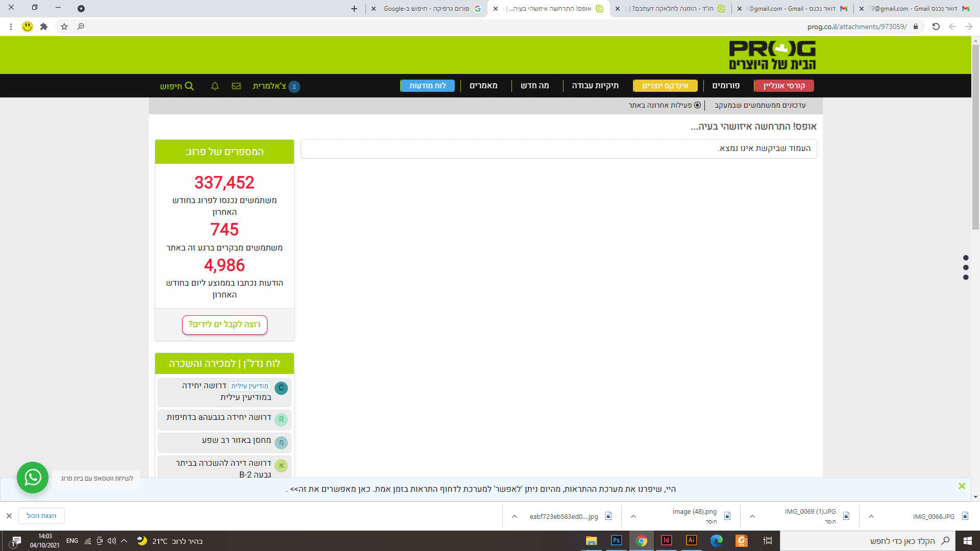Click the notification bell icon
980x551 pixels.
[x=215, y=86]
